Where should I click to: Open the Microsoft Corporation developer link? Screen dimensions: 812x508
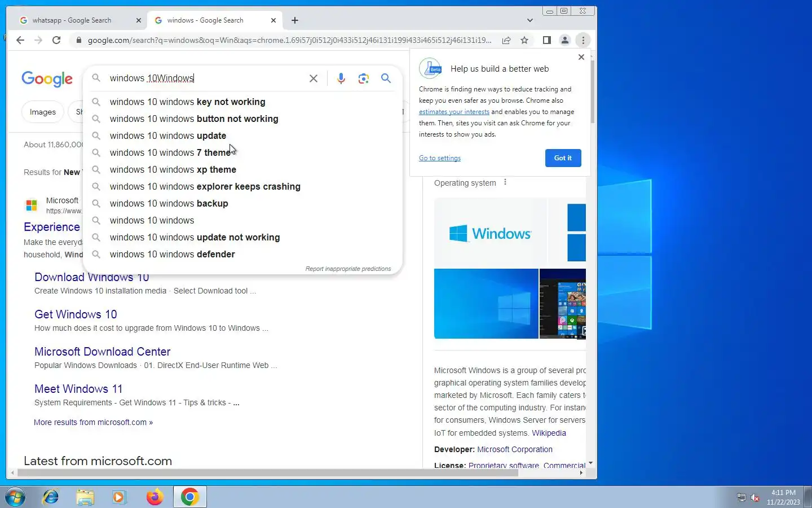(515, 449)
